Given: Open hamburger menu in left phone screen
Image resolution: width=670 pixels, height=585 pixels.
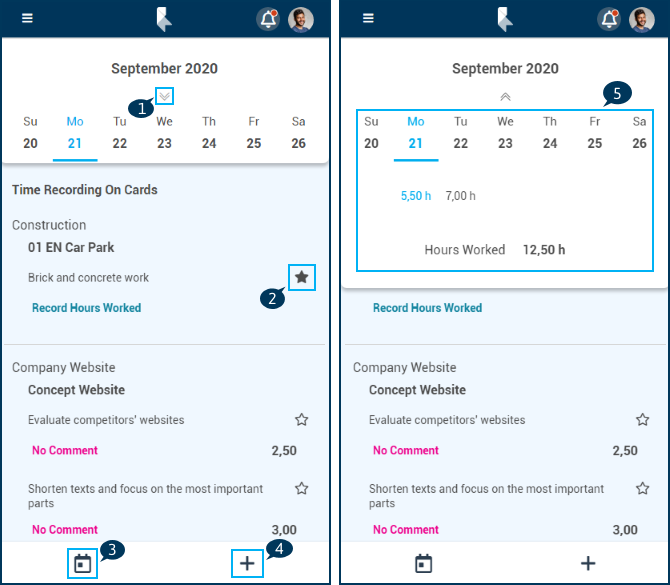Looking at the screenshot, I should [x=27, y=19].
